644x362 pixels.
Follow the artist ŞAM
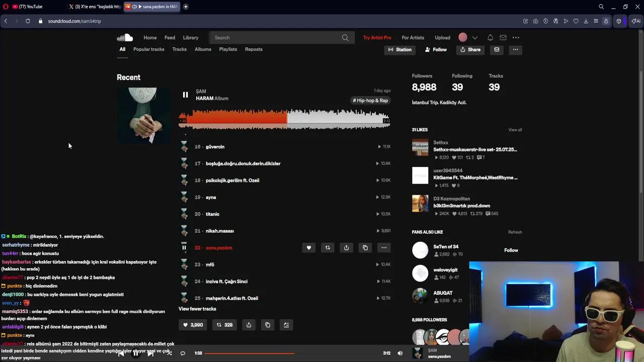click(x=436, y=49)
